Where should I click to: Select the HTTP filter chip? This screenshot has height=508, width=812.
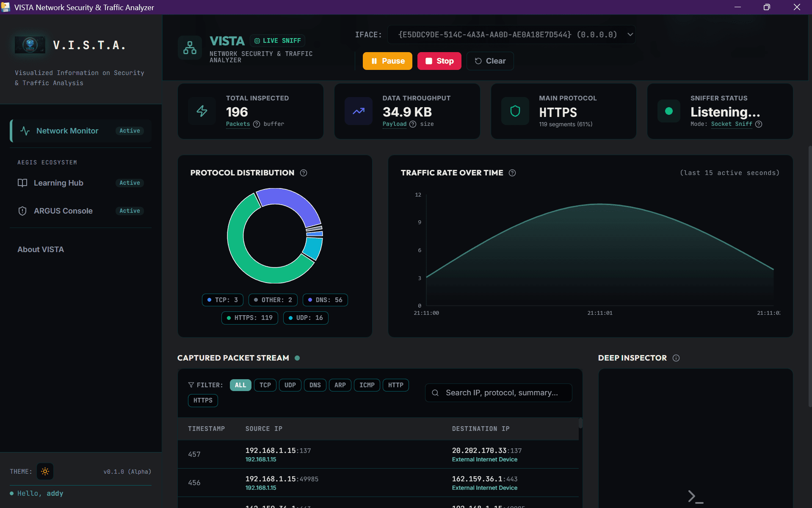396,385
